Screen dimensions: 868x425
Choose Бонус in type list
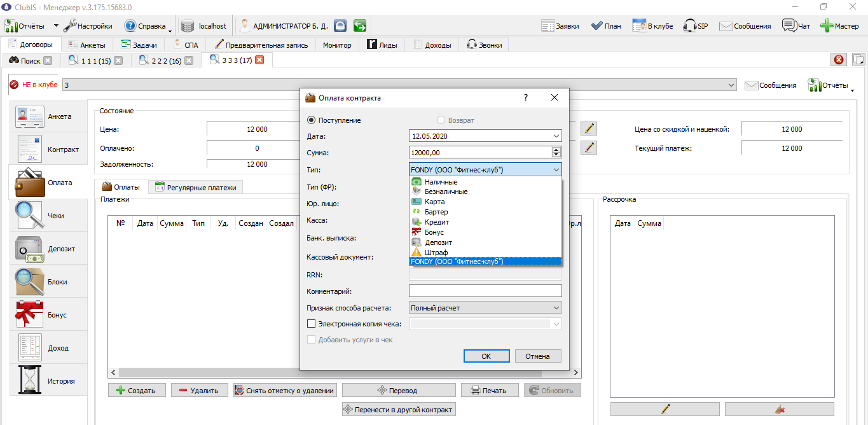pos(485,232)
